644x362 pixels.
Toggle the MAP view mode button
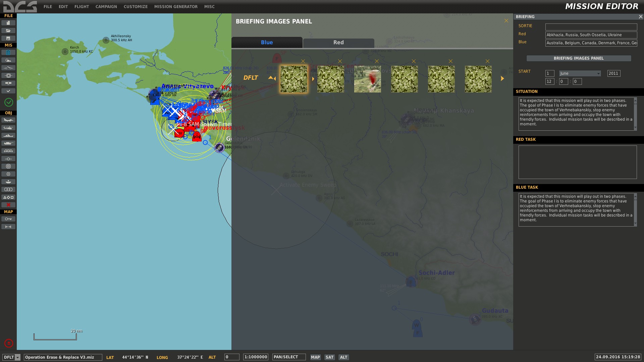click(315, 357)
